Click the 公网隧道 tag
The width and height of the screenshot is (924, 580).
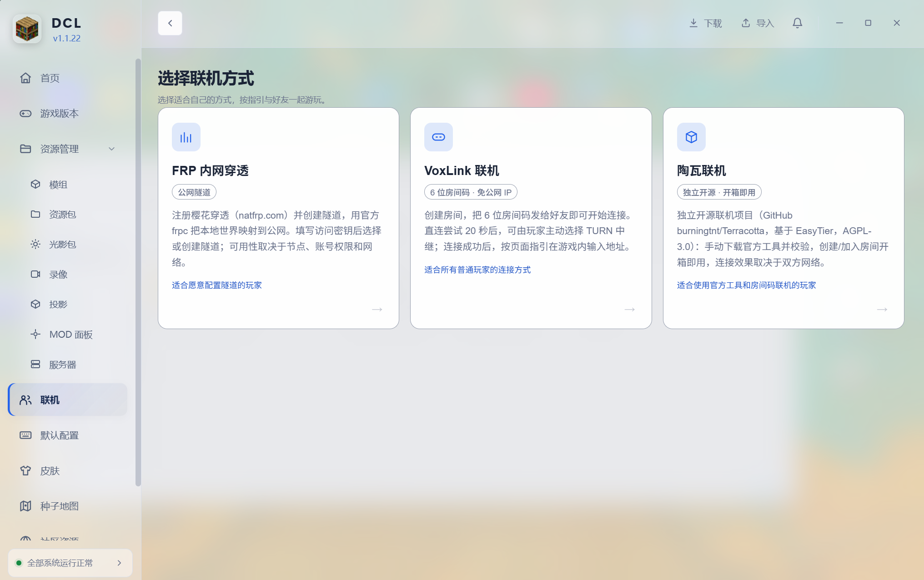pos(194,192)
